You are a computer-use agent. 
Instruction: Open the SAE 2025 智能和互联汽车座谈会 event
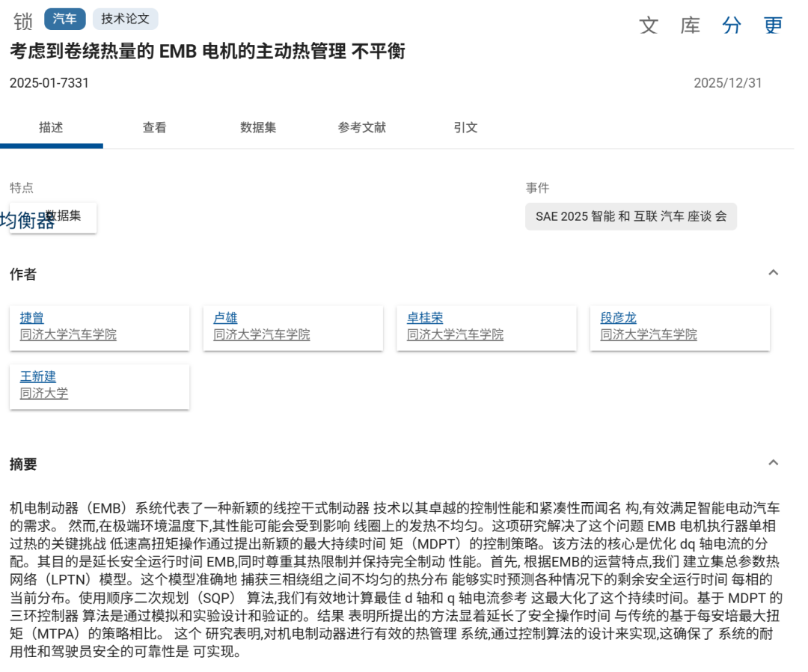coord(631,216)
